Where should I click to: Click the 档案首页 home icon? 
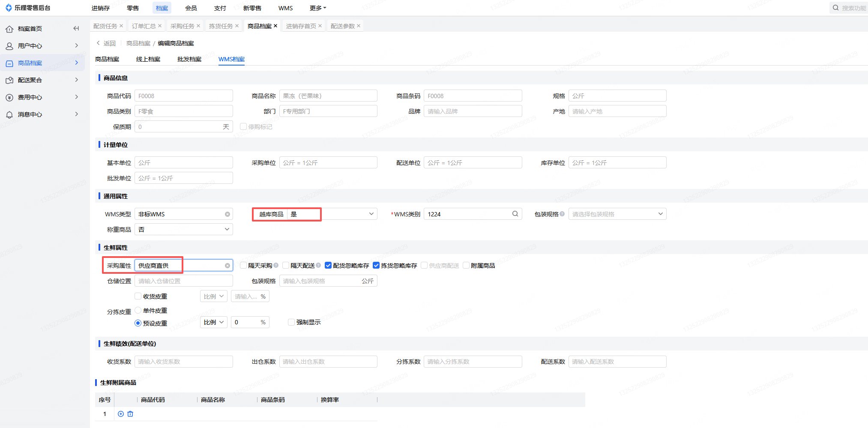pos(9,29)
